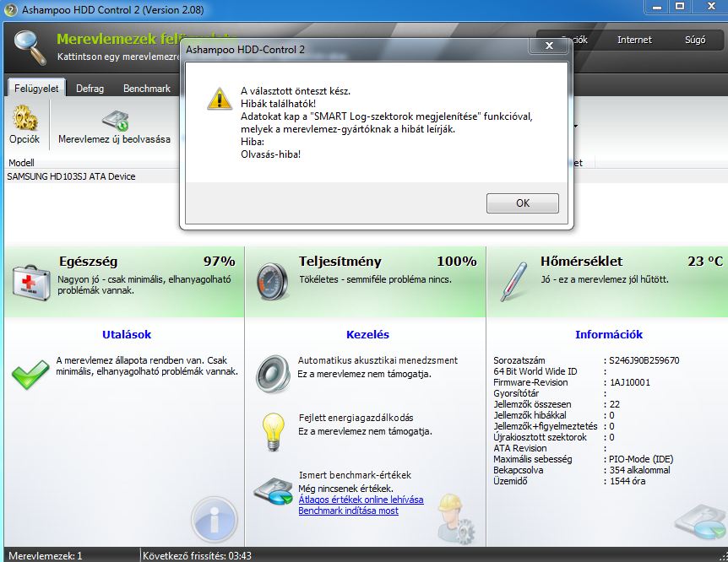728x562 pixels.
Task: Open the Internet menu
Action: point(634,40)
